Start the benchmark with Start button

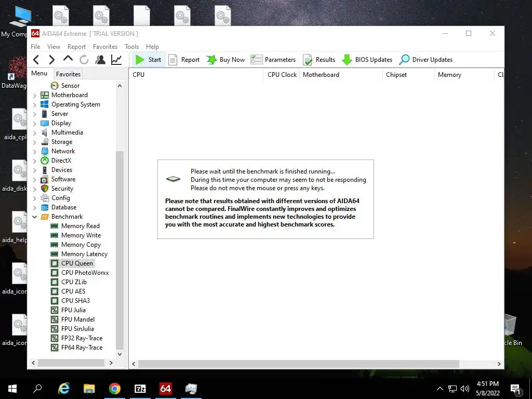click(148, 60)
